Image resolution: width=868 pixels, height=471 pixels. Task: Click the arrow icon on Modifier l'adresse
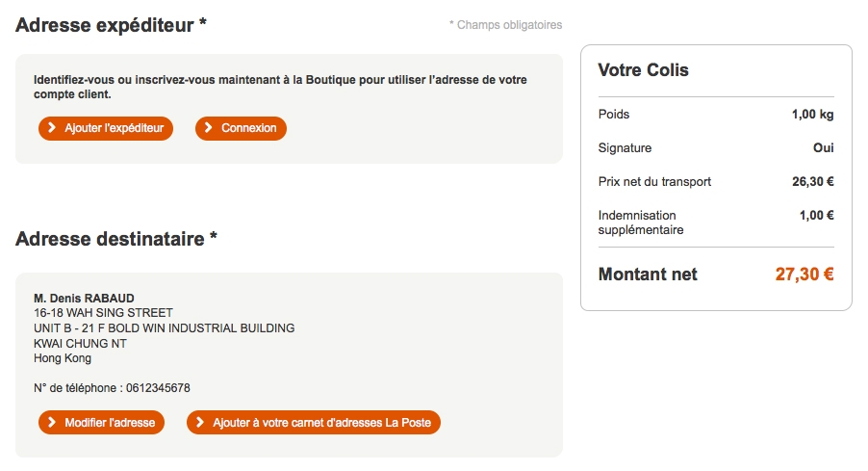(53, 423)
